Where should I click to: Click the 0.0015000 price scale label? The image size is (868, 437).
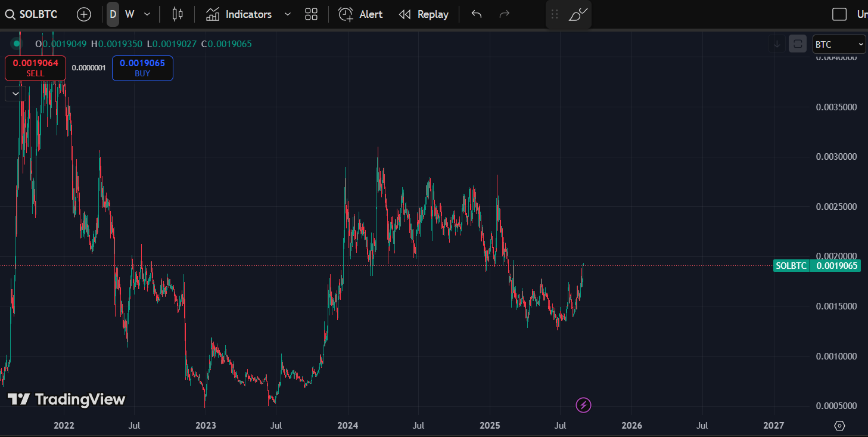click(x=836, y=306)
